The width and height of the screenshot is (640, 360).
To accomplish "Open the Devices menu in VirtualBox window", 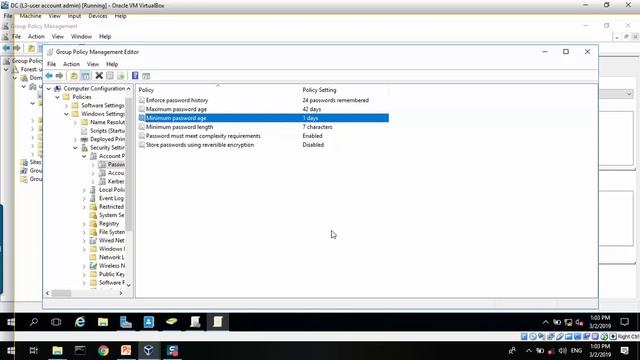I will [98, 16].
